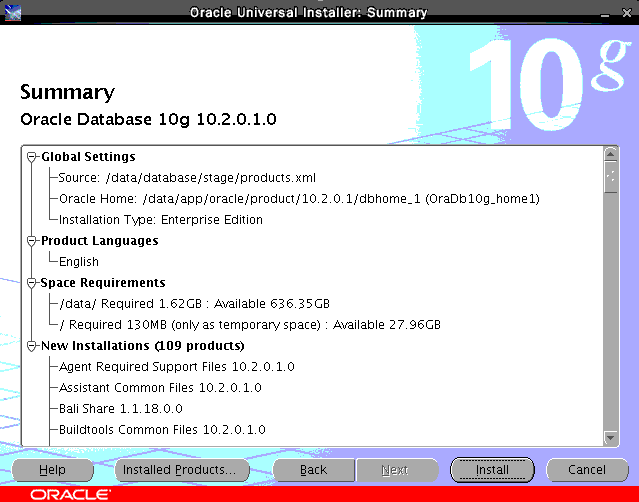Screen dimensions: 639x502
Task: Collapse the New Installations node
Action: click(31, 346)
